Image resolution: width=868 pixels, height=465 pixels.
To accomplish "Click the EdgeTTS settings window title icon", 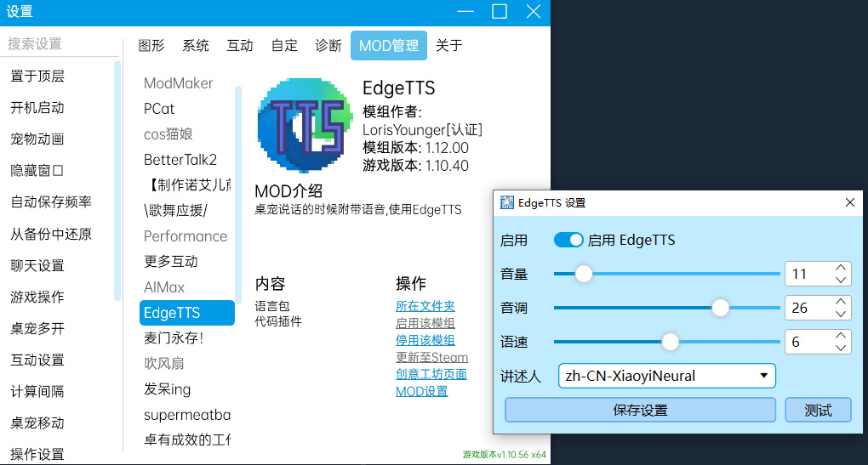I will click(506, 203).
